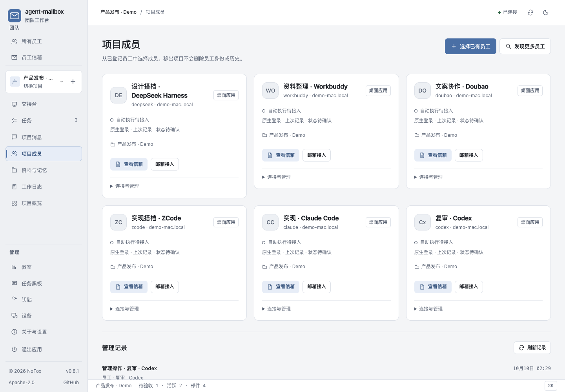Click the WO avatar on Workbuddy card

[270, 91]
